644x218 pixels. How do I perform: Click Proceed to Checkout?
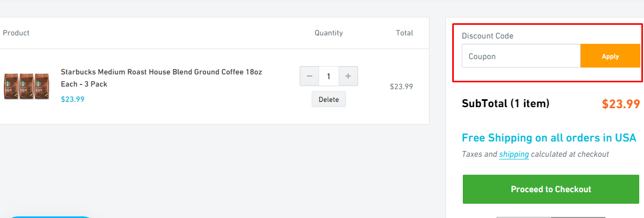click(x=550, y=189)
